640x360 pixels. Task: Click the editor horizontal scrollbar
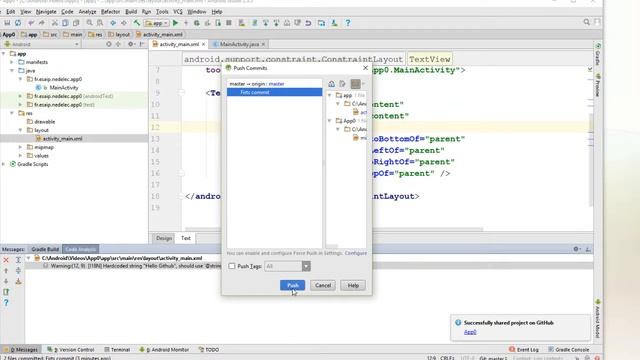point(334,229)
